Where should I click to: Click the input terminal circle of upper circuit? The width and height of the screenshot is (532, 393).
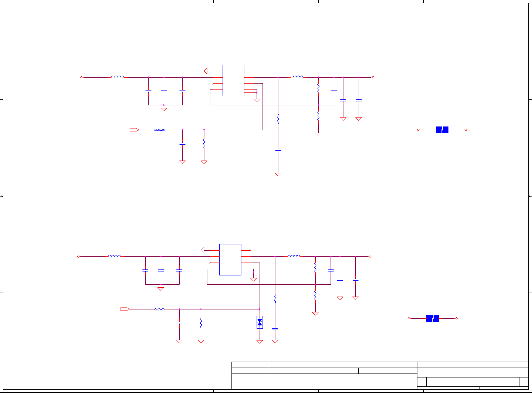click(x=81, y=77)
